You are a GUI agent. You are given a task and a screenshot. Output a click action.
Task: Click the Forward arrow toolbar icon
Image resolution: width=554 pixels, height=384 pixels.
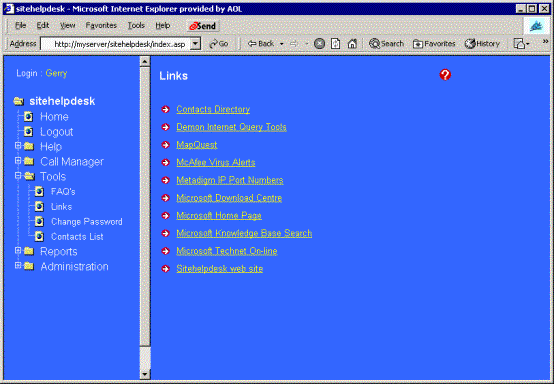294,44
